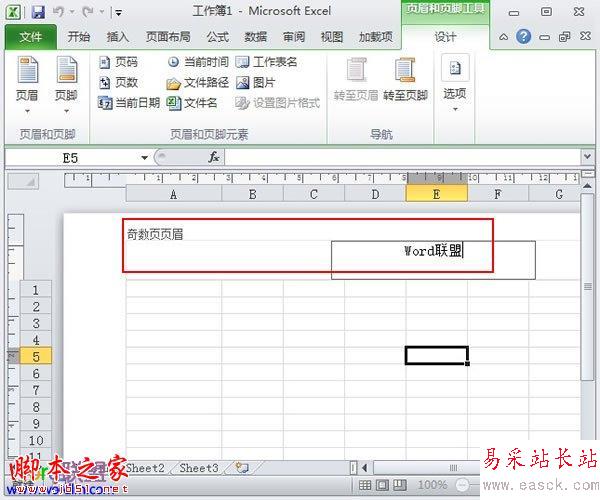
Task: Click the vertical scrollbar up arrow
Action: [x=587, y=186]
